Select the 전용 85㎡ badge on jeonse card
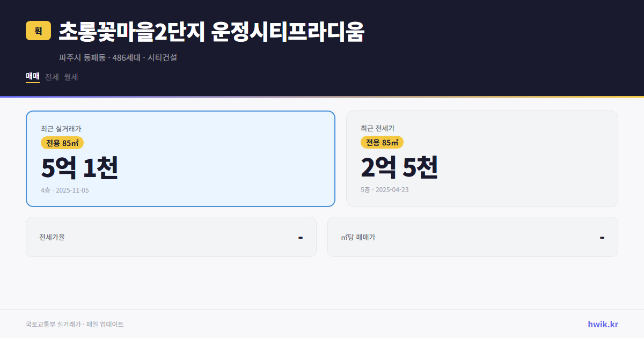Image resolution: width=644 pixels, height=338 pixels. click(x=382, y=142)
